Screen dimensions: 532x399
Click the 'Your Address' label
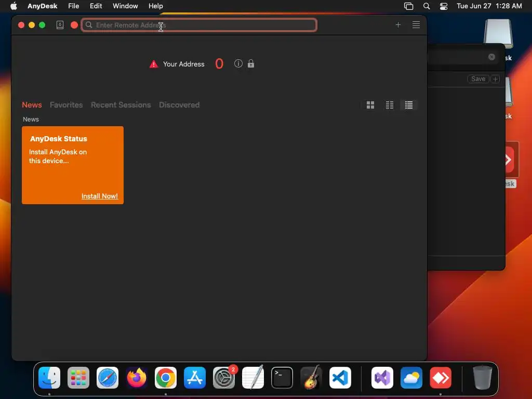(183, 64)
